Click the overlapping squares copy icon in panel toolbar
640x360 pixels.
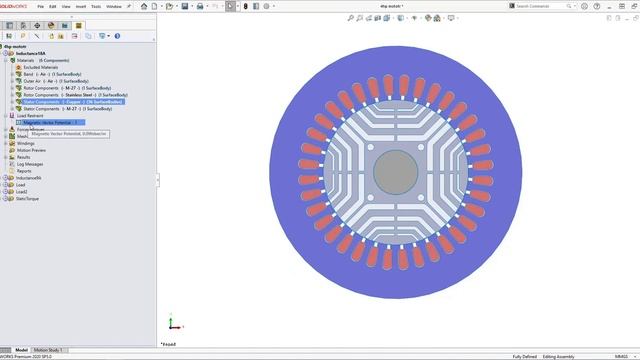click(x=88, y=36)
